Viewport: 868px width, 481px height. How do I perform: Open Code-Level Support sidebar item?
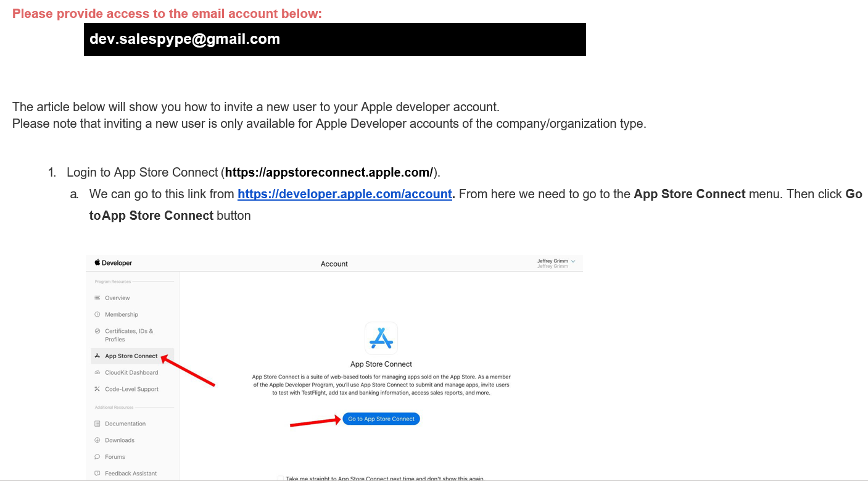pos(131,389)
